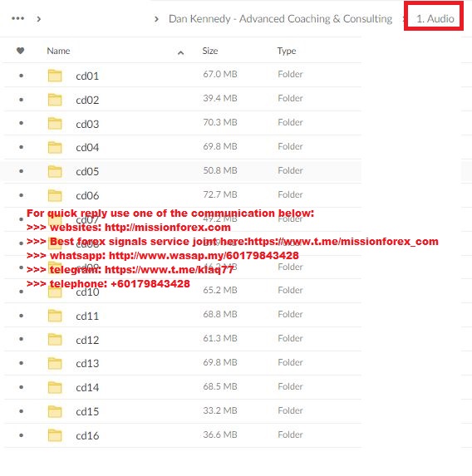Click the favorites heart column header
Screen dimensions: 472x476
pos(20,51)
